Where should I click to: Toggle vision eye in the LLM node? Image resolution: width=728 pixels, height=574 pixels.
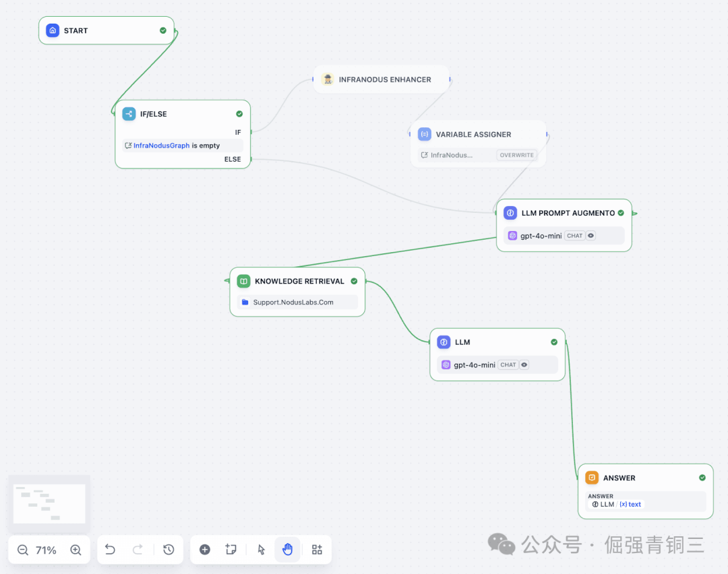(524, 364)
